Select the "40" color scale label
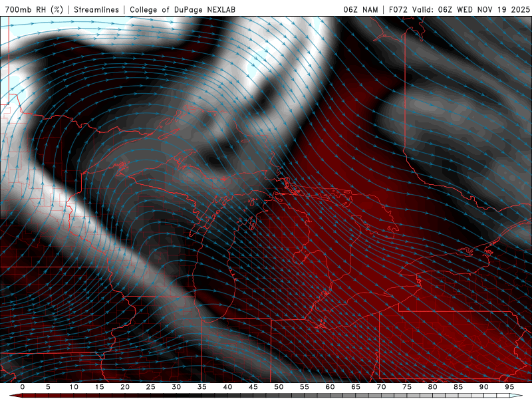This screenshot has width=532, height=399. pyautogui.click(x=227, y=387)
